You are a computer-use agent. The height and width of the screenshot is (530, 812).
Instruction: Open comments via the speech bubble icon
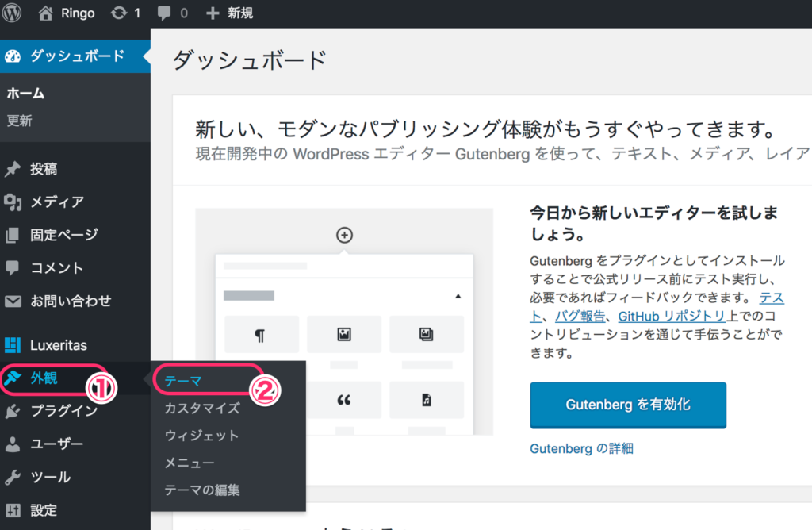pos(163,13)
